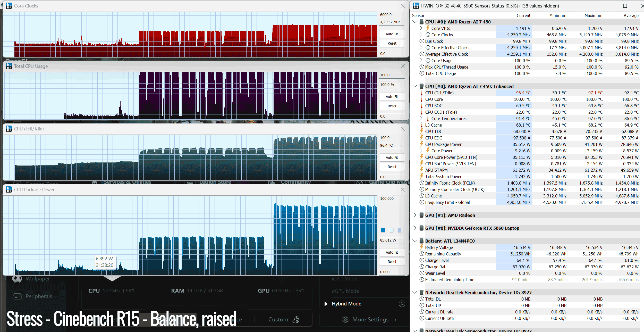Click the Current column header
This screenshot has width=644, height=332.
[x=523, y=15]
